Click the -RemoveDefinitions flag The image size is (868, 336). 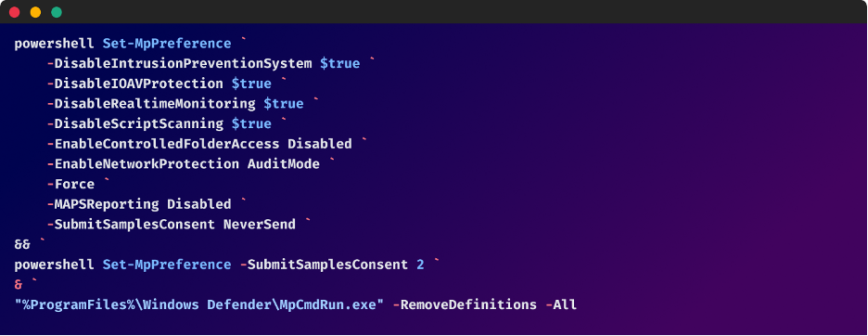[x=465, y=305]
